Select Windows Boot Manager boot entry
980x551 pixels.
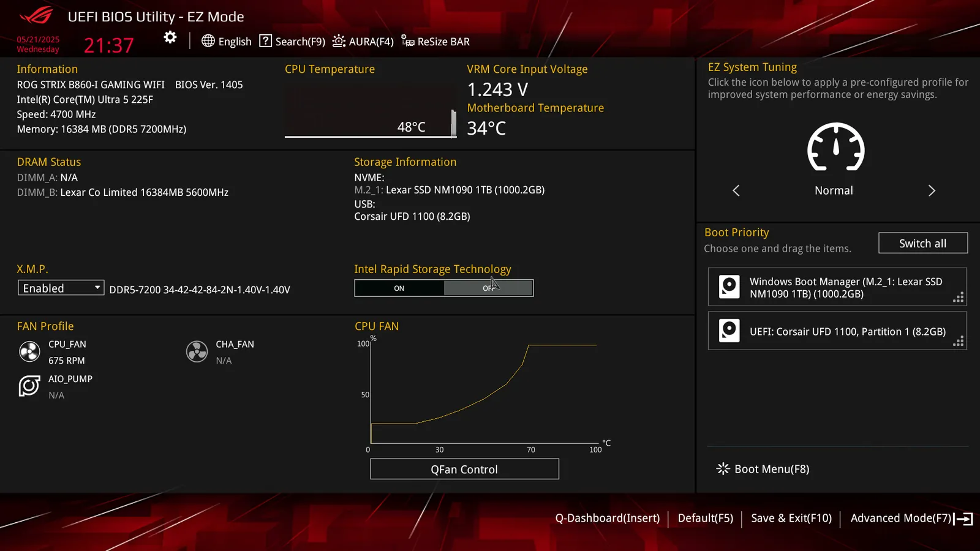[x=837, y=287]
